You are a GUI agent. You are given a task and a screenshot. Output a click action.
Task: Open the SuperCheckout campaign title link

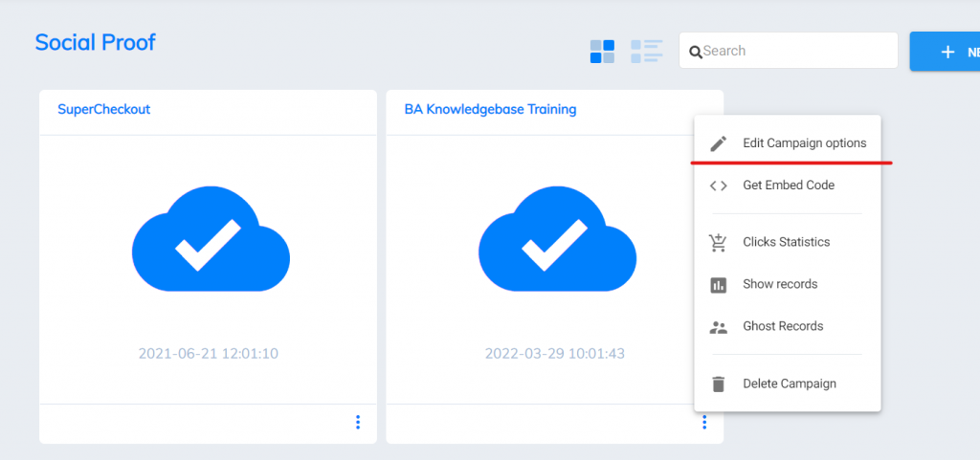tap(103, 109)
